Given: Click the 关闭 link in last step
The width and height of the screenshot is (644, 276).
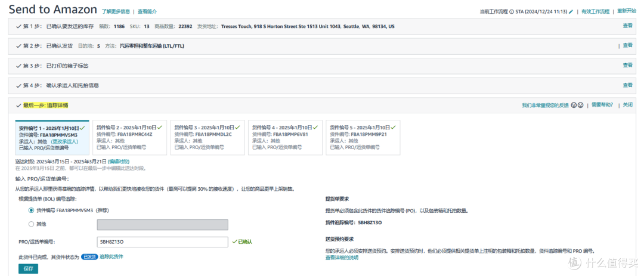Looking at the screenshot, I should click(x=627, y=105).
